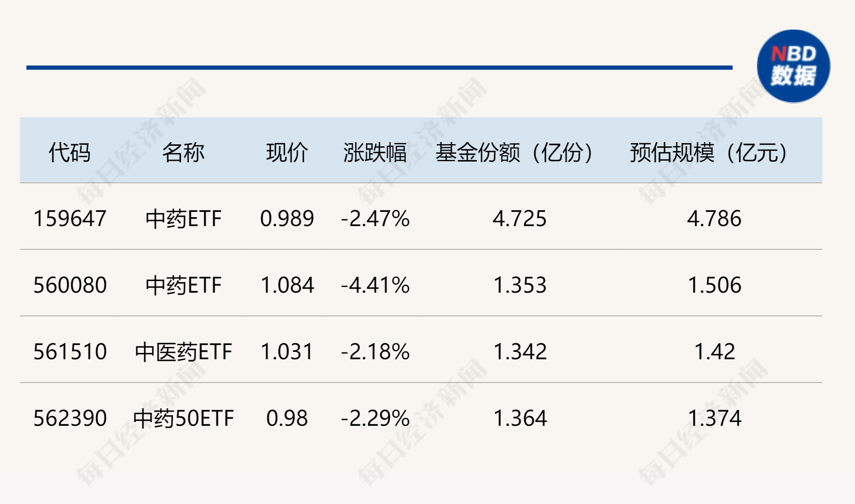
Task: Click the 中医药ETF name cell
Action: click(183, 352)
